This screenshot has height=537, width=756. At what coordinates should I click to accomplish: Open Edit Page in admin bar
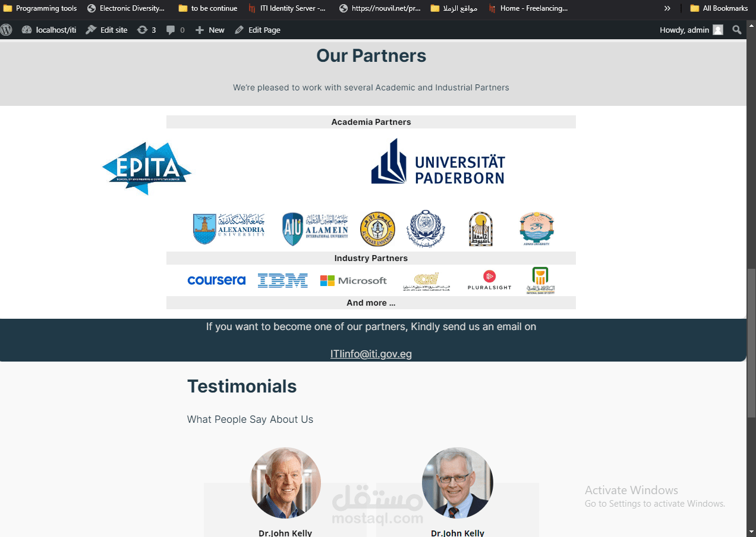(257, 30)
